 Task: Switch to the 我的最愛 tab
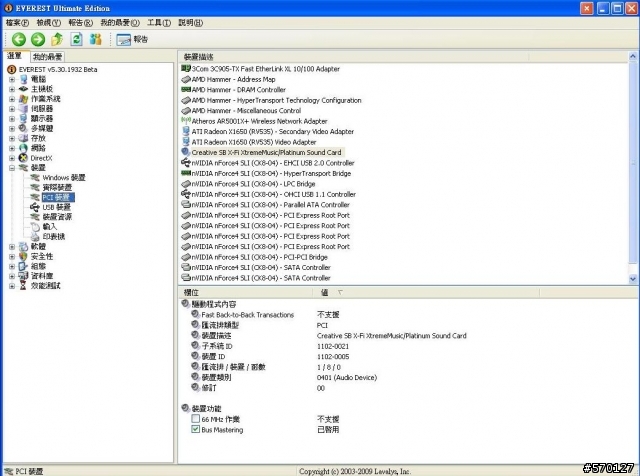coord(47,57)
